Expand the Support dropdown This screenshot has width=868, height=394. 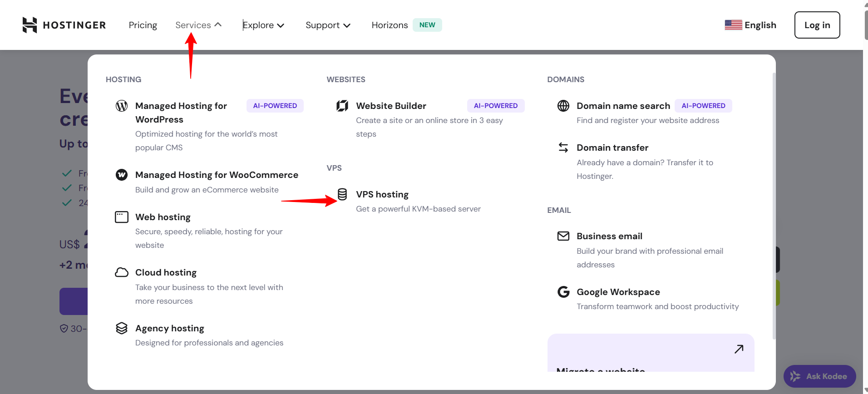pyautogui.click(x=328, y=25)
